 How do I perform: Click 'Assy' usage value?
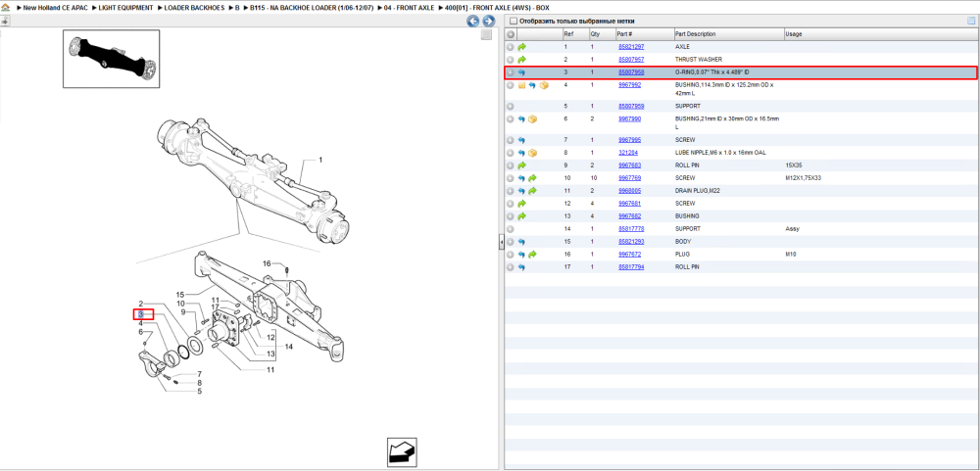tap(793, 228)
